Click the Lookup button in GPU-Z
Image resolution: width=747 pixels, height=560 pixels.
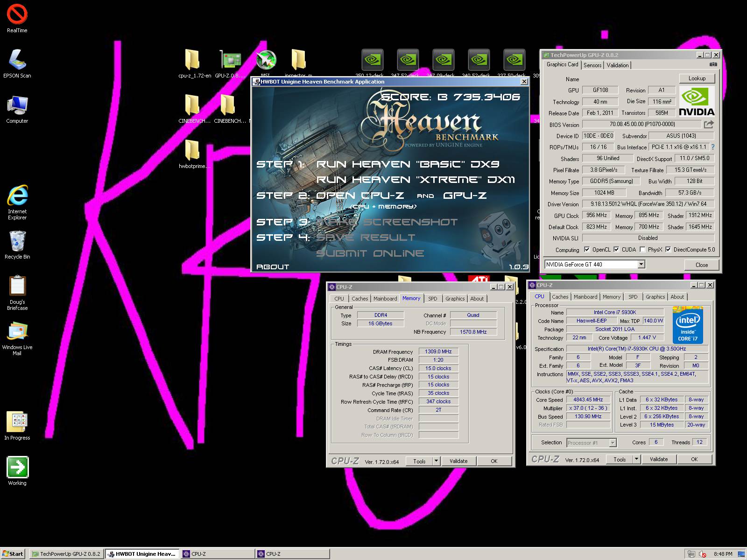[697, 78]
